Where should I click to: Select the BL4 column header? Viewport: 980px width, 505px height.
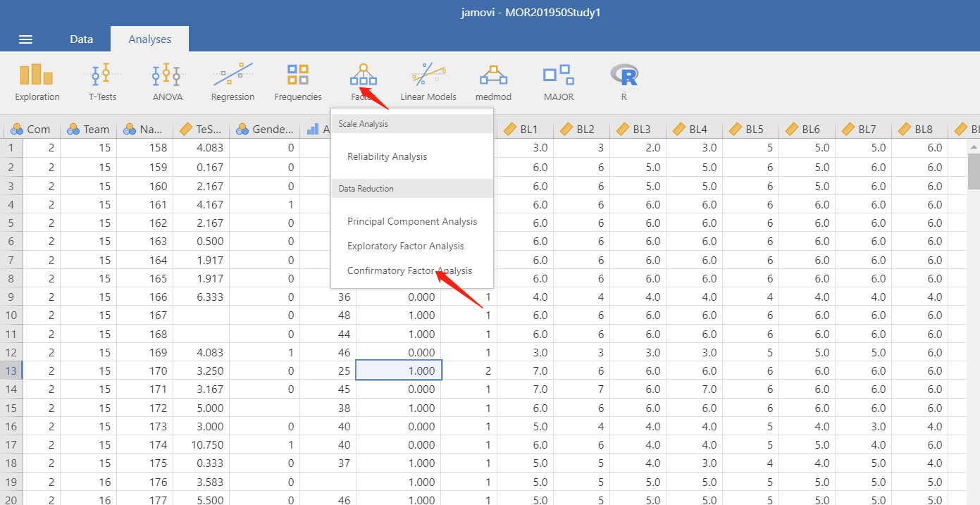pyautogui.click(x=695, y=129)
